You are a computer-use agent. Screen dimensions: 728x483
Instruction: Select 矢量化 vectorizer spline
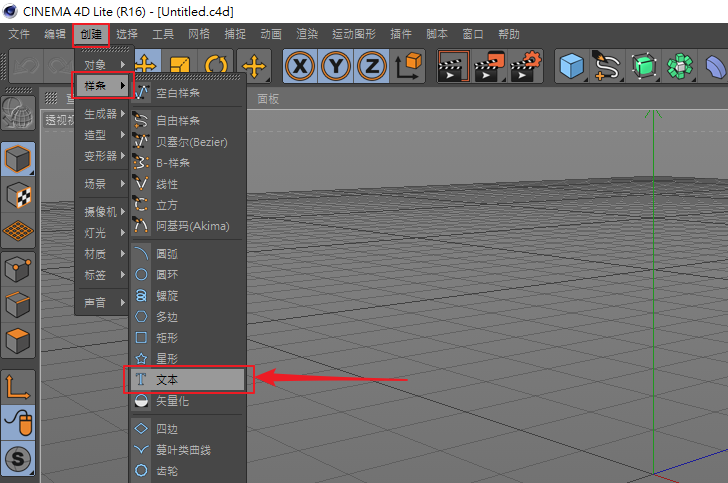tap(188, 401)
